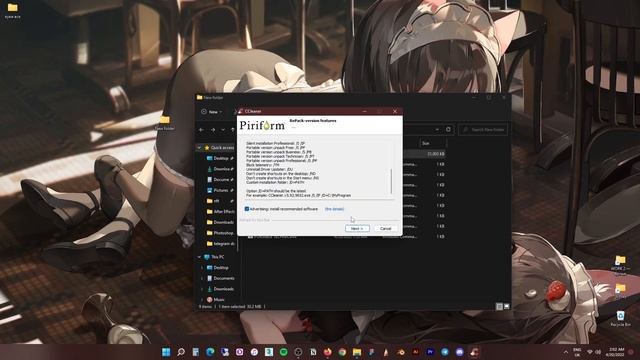
Task: Open the New menu in File Explorer
Action: pos(212,111)
